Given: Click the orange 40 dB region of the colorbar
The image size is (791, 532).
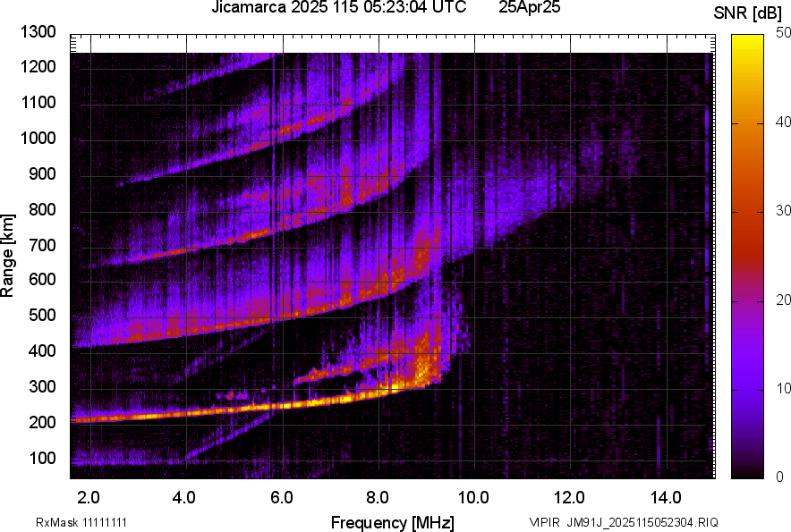Looking at the screenshot, I should coord(748,123).
